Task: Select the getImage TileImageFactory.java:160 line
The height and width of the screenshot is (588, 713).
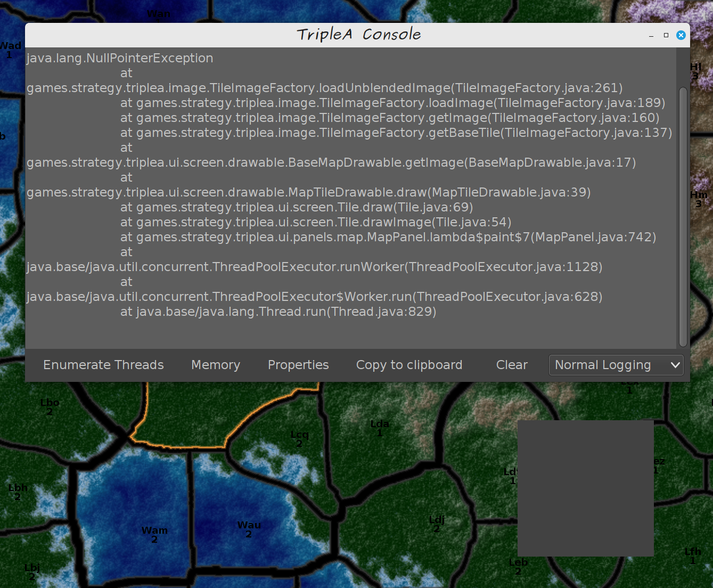Action: (x=390, y=118)
